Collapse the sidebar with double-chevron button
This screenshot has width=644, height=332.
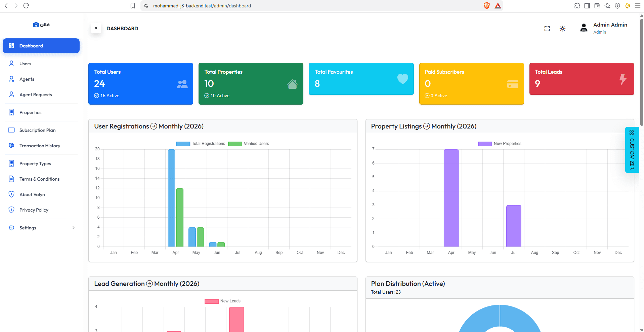[96, 28]
